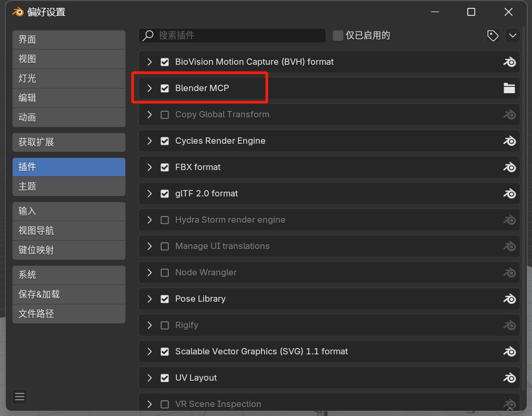Enable the Copy Global Transform checkbox
532x416 pixels.
[165, 114]
